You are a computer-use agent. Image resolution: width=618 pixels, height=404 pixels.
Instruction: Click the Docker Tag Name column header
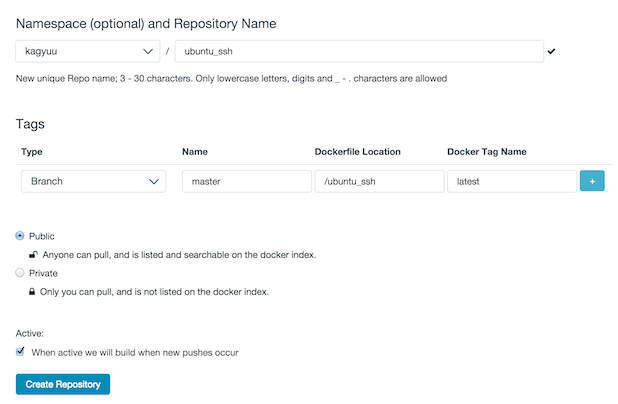point(487,152)
